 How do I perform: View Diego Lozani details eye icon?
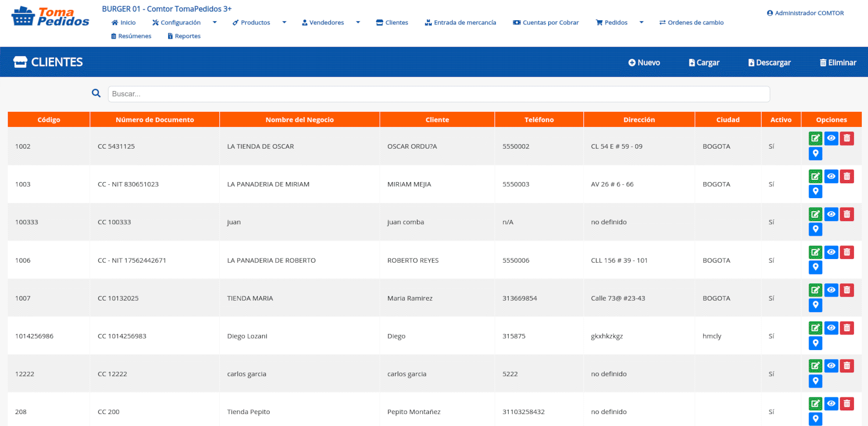pos(832,328)
